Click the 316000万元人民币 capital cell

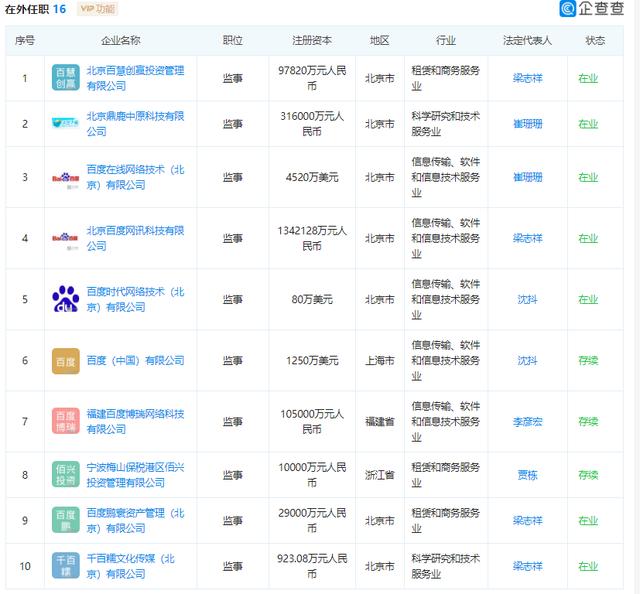click(x=312, y=124)
